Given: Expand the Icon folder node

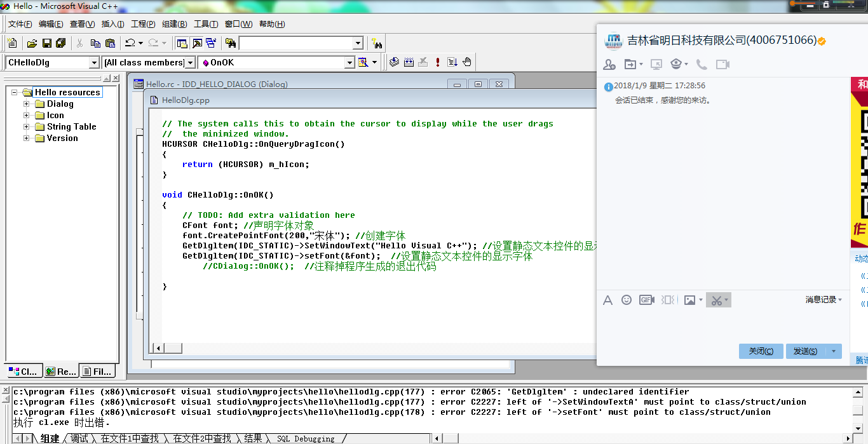Looking at the screenshot, I should (x=27, y=115).
